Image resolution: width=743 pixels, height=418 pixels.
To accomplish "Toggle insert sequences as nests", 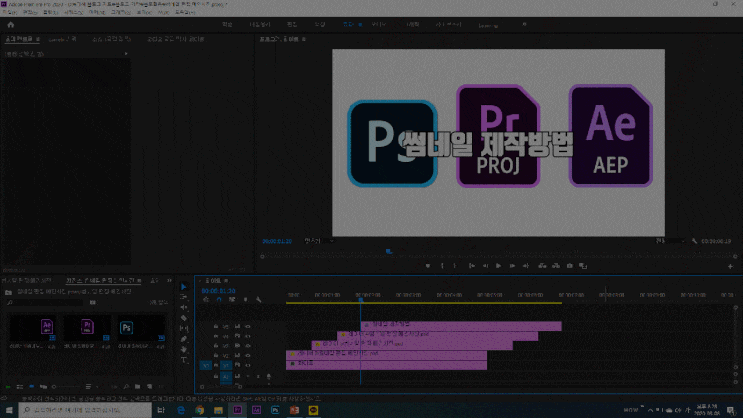I will click(x=206, y=300).
